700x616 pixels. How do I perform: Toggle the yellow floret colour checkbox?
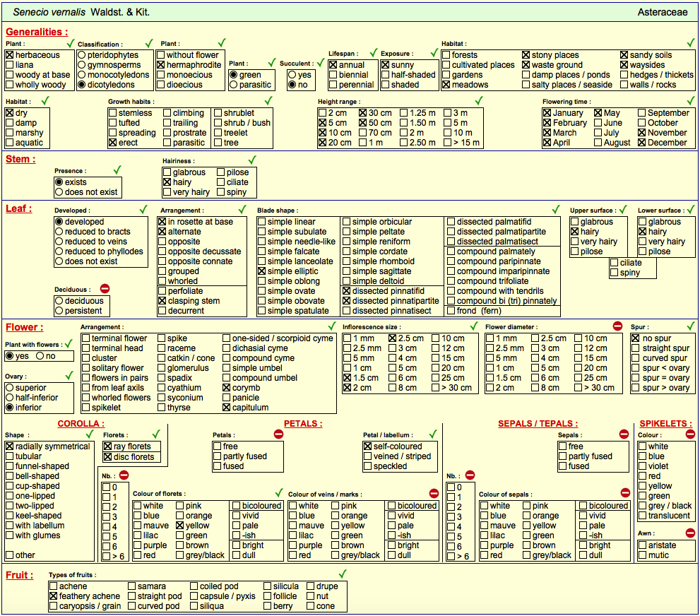179,526
